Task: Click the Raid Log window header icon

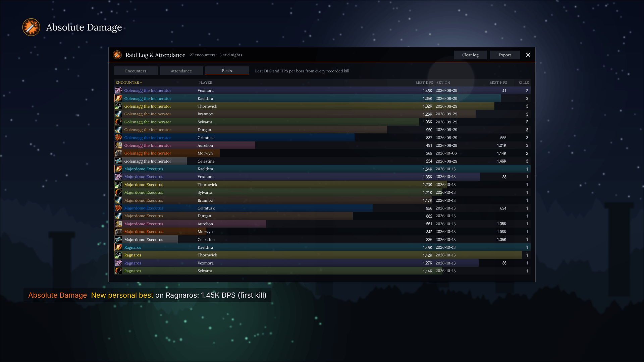Action: click(x=117, y=55)
